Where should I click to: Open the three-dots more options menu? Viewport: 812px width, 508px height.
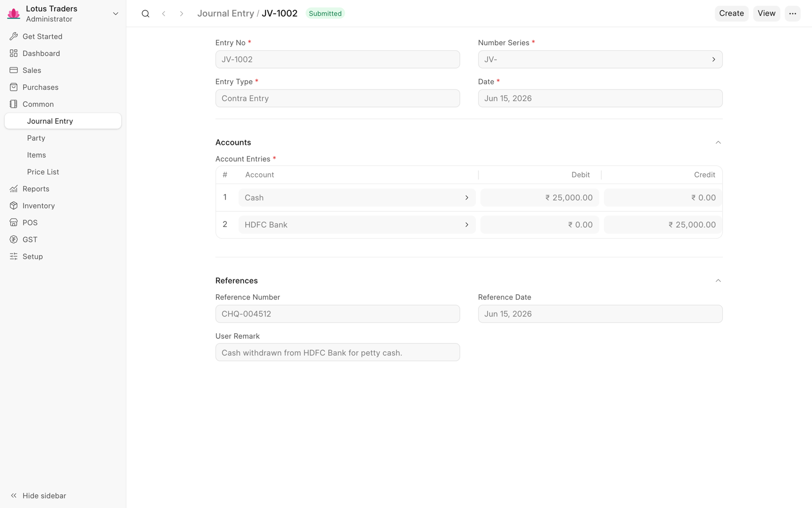pos(793,14)
